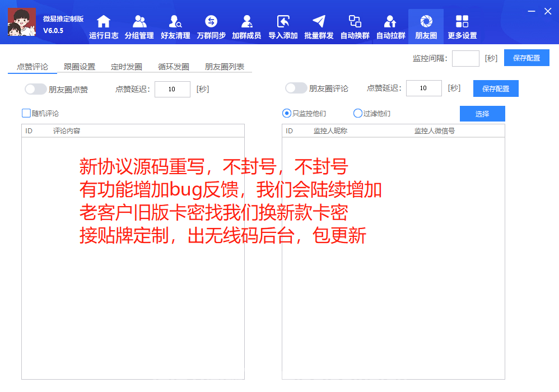Viewport: 559px width, 392px height.
Task: Select 过滤他们 radio button
Action: tap(357, 113)
